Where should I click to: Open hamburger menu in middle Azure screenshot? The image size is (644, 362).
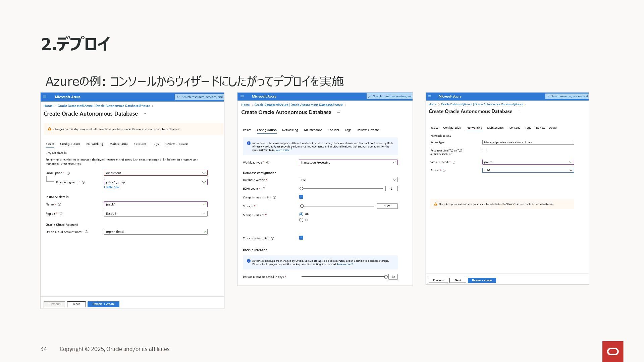click(x=242, y=97)
